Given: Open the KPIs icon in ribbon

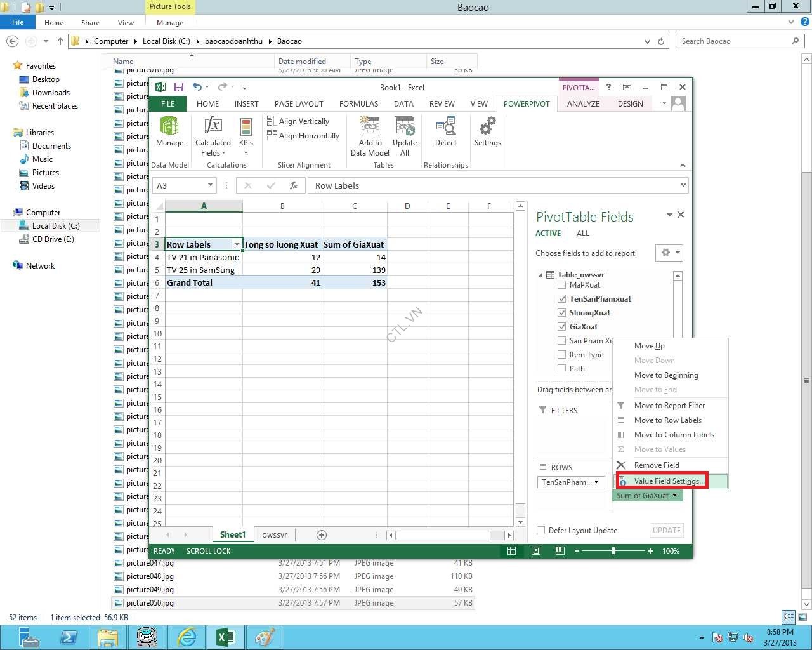Looking at the screenshot, I should (246, 127).
